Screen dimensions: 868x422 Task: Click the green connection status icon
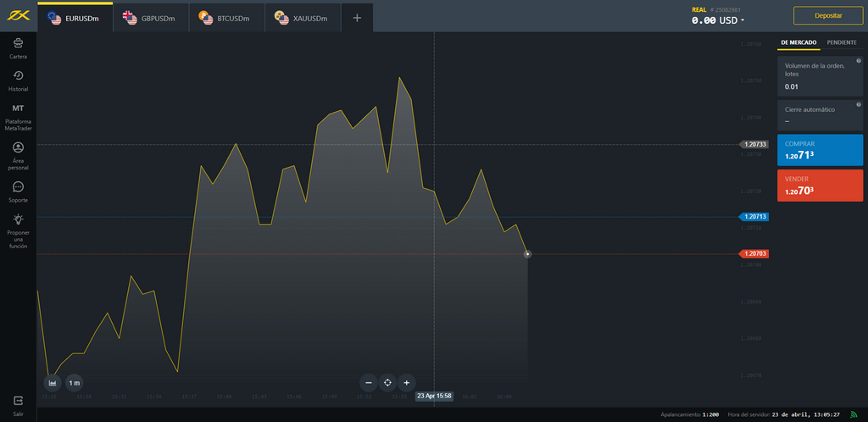coord(854,414)
